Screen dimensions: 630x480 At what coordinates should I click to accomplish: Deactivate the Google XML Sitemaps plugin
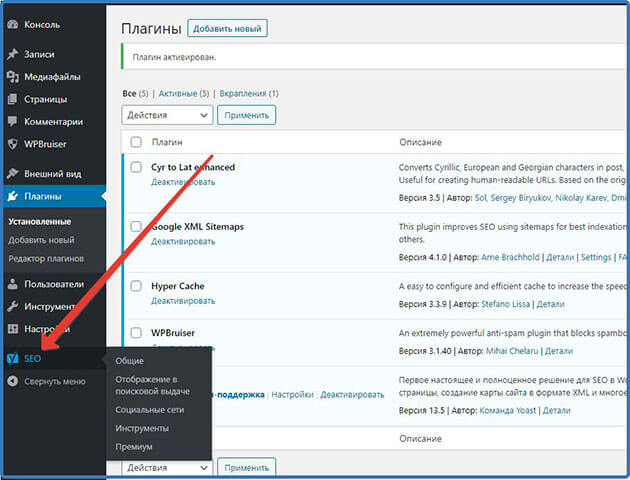pos(183,241)
